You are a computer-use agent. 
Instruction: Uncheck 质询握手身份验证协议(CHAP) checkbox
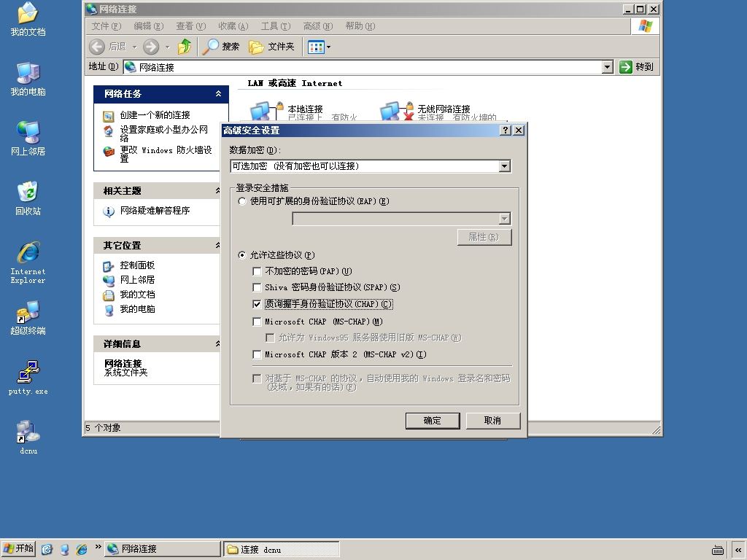[257, 304]
